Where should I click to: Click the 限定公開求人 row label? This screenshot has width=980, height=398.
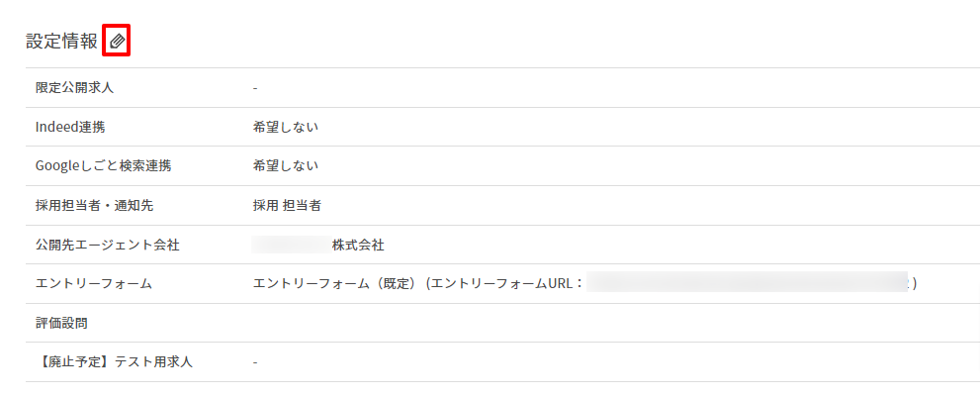(x=75, y=87)
